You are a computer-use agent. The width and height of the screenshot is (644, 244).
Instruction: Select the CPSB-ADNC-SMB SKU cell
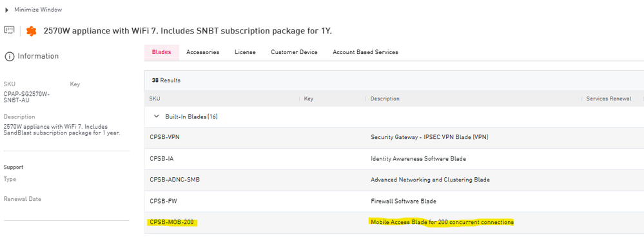pyautogui.click(x=175, y=180)
